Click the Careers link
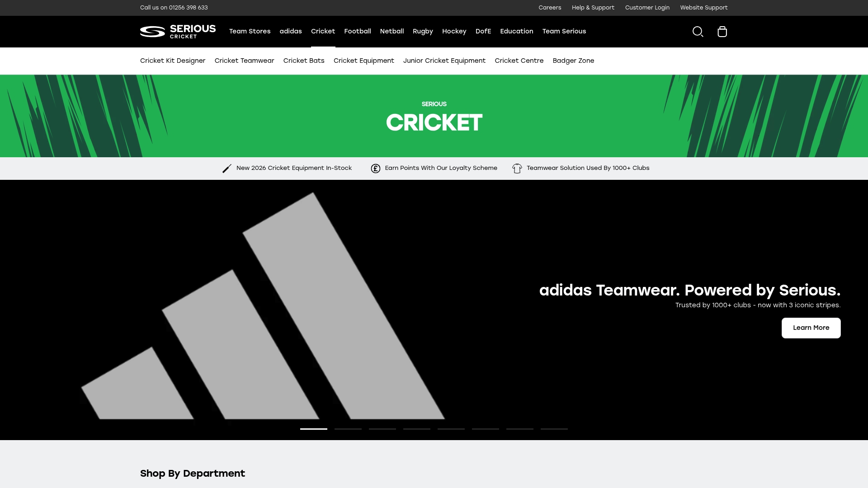Screen dimensions: 868x488 coord(550,8)
